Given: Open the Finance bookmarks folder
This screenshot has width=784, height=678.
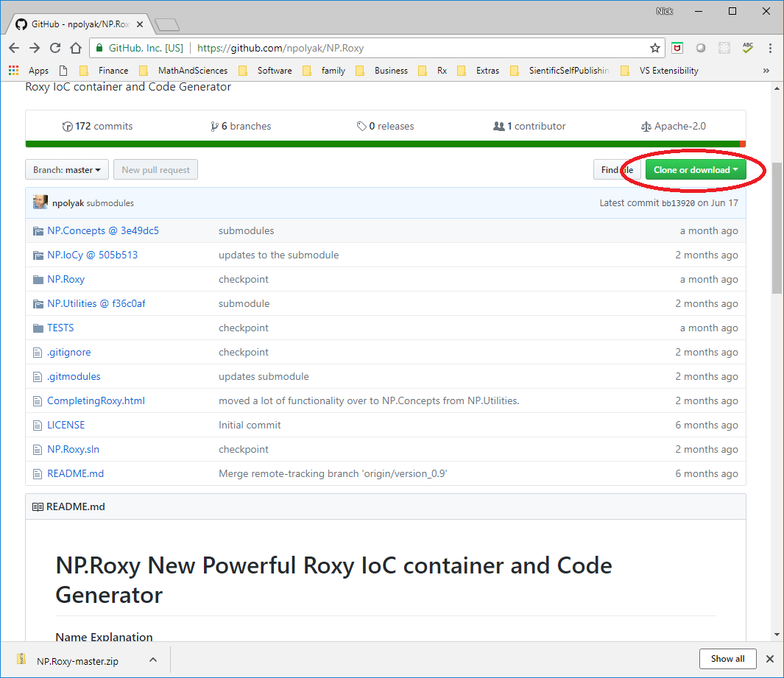Looking at the screenshot, I should click(104, 71).
